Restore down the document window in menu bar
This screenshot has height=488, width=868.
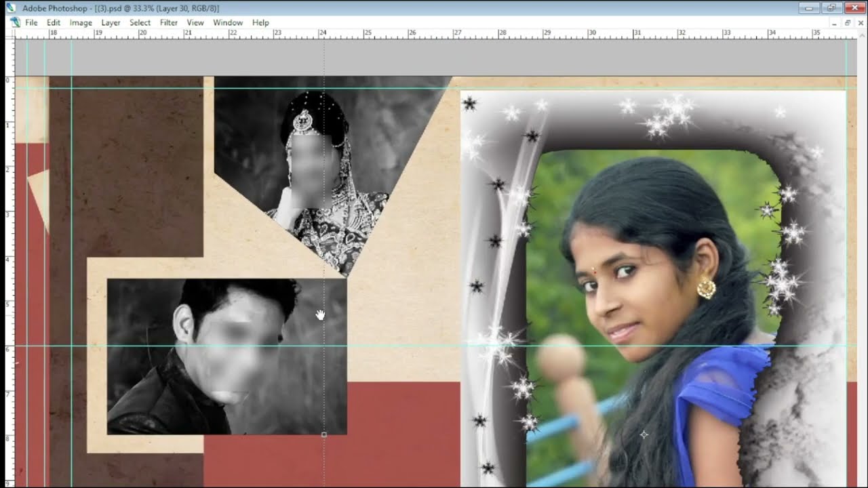point(847,22)
